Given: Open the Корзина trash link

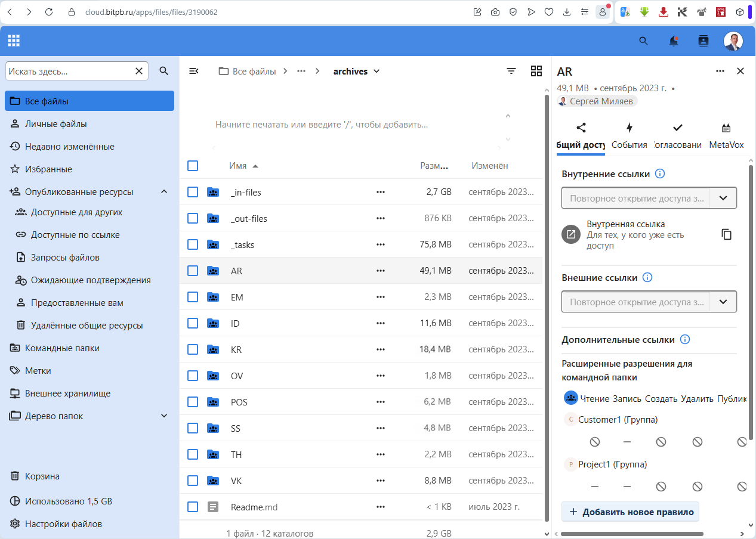Looking at the screenshot, I should tap(90, 476).
